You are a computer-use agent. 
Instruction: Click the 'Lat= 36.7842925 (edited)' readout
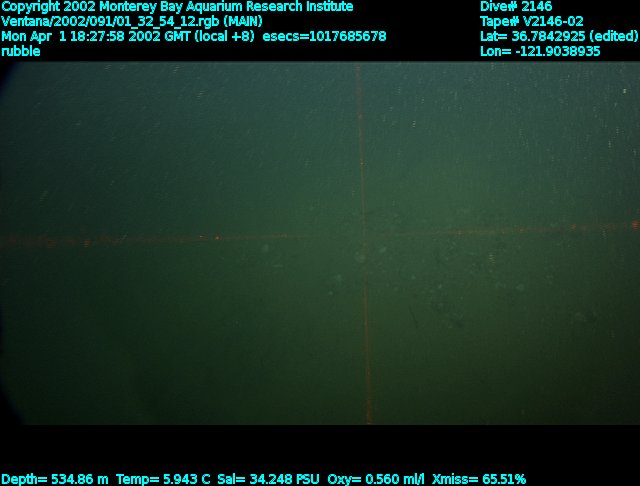point(559,36)
